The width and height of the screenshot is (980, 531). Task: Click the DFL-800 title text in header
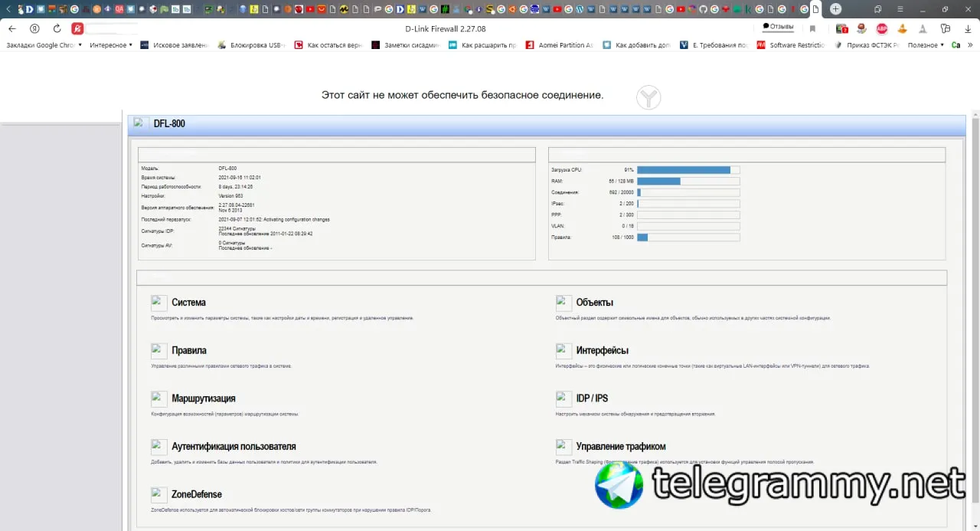tap(169, 123)
